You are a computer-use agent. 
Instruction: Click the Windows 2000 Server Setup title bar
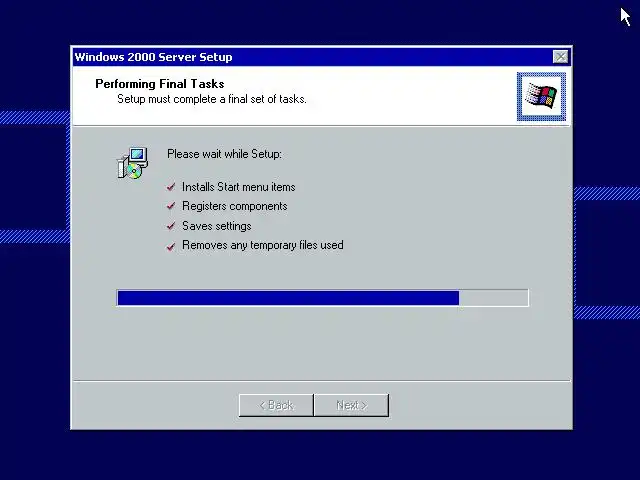tap(322, 57)
